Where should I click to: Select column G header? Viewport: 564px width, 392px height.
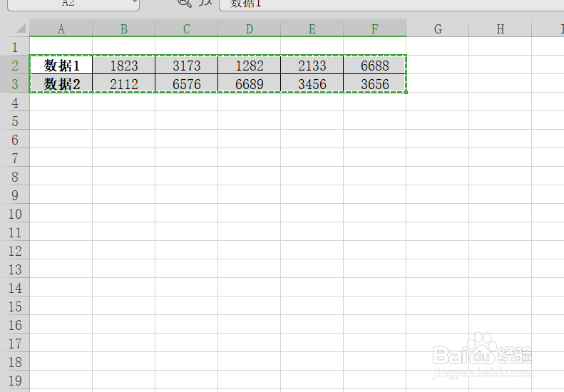[438, 28]
